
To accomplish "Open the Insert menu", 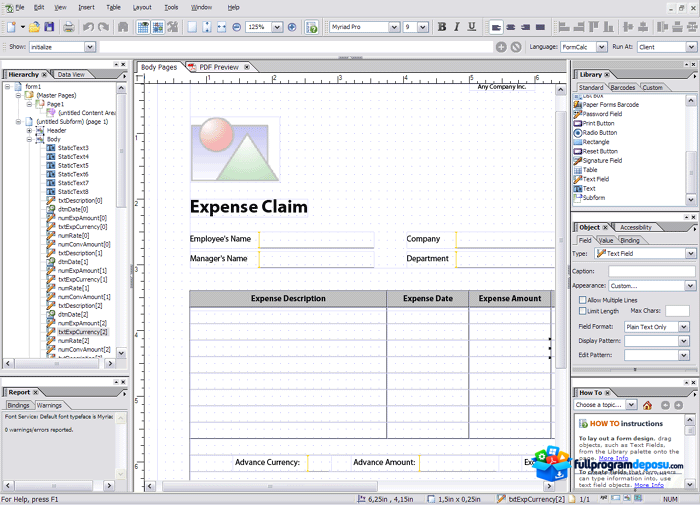I will 87,8.
